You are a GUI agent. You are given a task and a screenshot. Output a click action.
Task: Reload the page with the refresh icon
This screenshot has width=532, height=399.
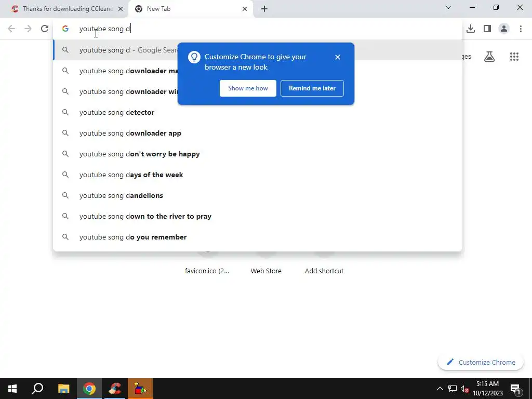tap(45, 29)
